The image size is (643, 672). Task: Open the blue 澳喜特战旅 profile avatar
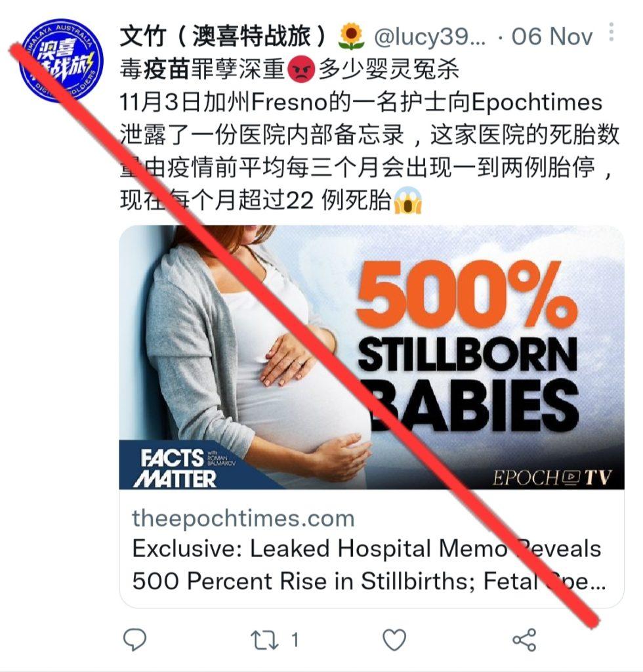[x=61, y=60]
